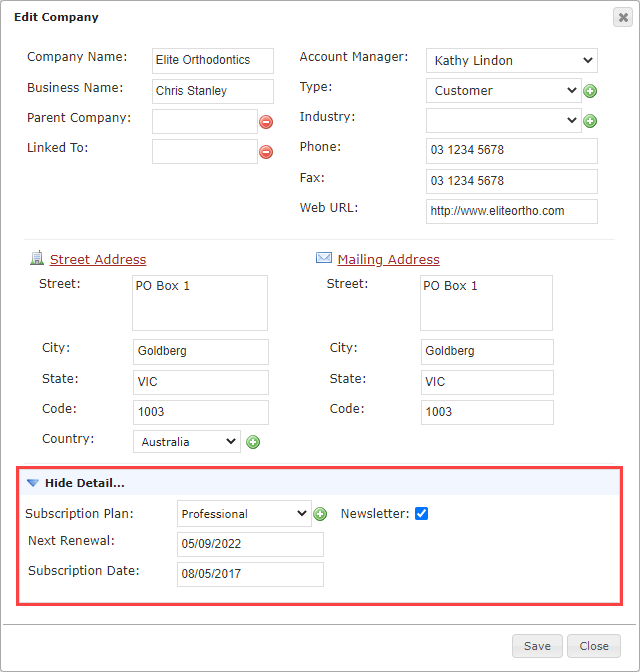Open the empty Industry dropdown
This screenshot has width=640, height=672.
504,120
